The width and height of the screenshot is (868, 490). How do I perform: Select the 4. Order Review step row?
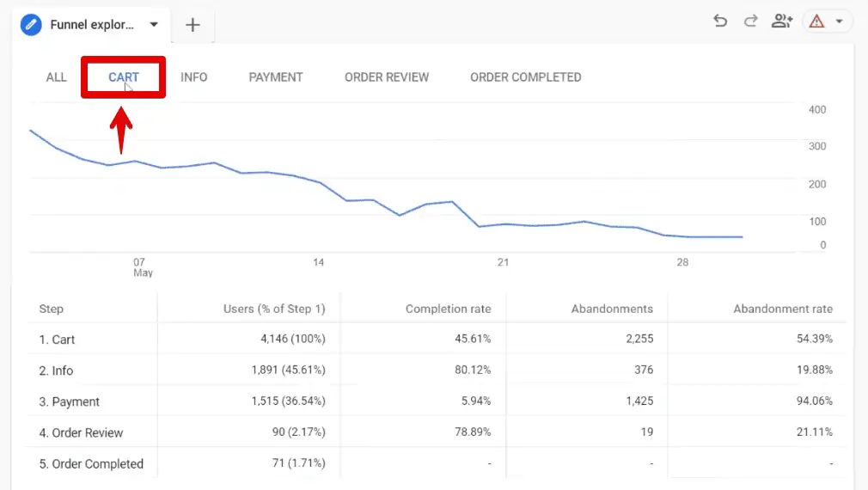[x=437, y=432]
